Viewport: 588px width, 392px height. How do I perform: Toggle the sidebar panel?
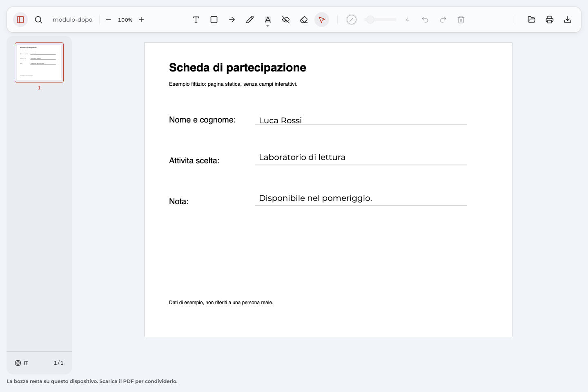click(x=20, y=20)
